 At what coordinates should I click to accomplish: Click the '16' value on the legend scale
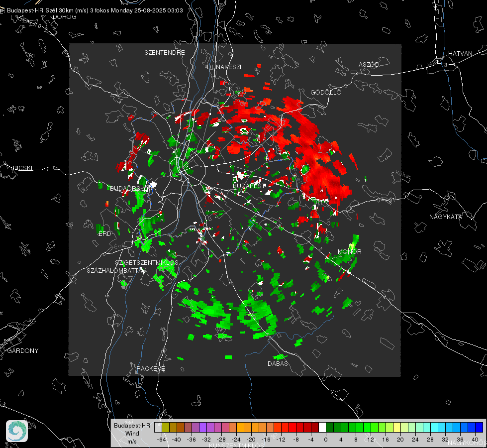point(386,440)
